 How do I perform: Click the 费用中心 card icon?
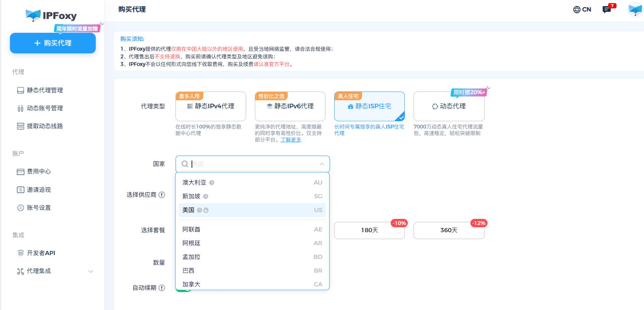[21, 172]
